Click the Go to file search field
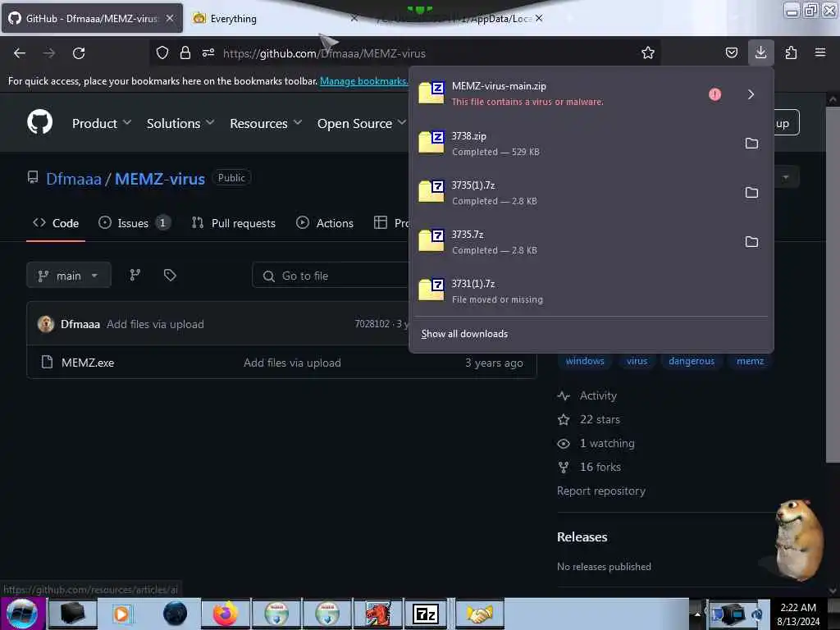Screen dimensions: 840x630 tap(331, 276)
